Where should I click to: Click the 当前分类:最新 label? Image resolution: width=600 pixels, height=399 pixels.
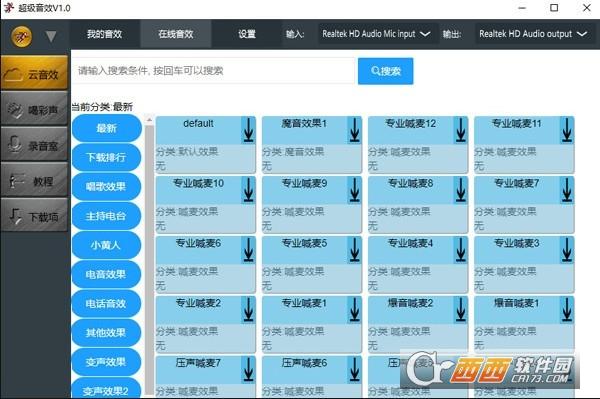(102, 107)
